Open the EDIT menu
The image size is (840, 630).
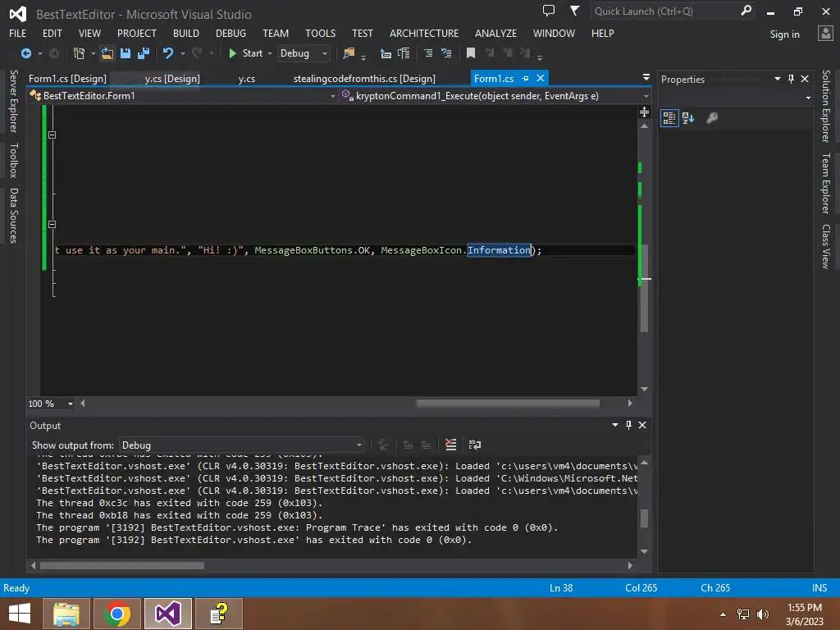pos(52,33)
